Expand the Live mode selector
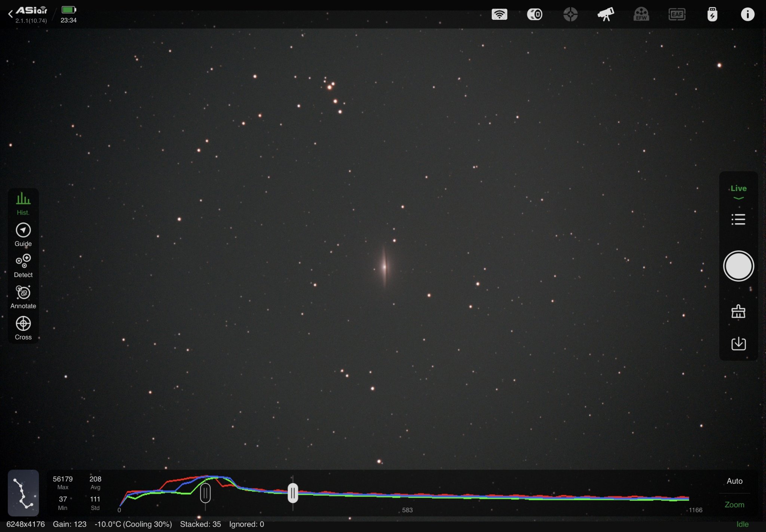This screenshot has height=532, width=766. (x=738, y=192)
